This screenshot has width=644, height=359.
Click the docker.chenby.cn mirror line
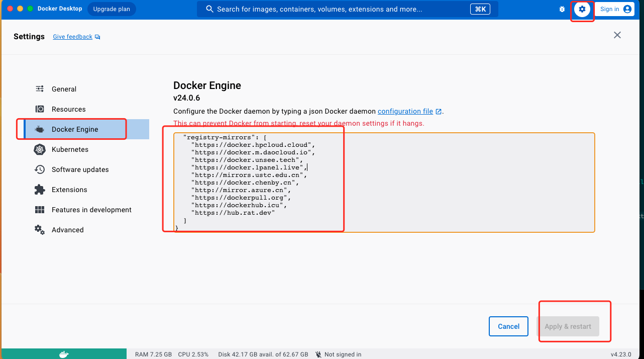(245, 183)
